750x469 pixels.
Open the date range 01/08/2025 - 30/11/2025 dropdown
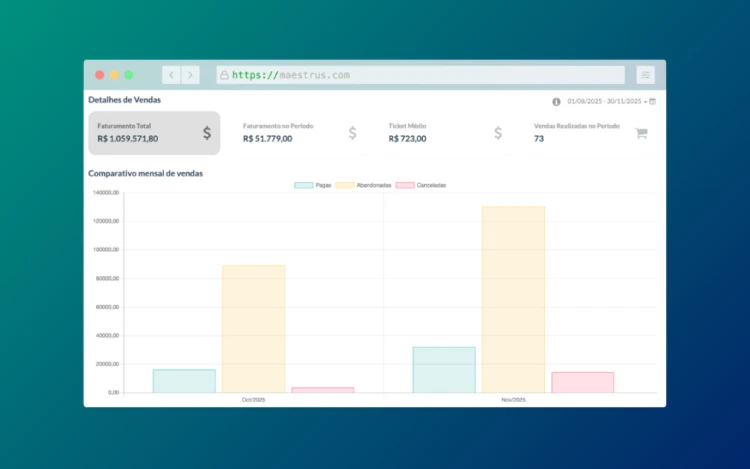606,101
